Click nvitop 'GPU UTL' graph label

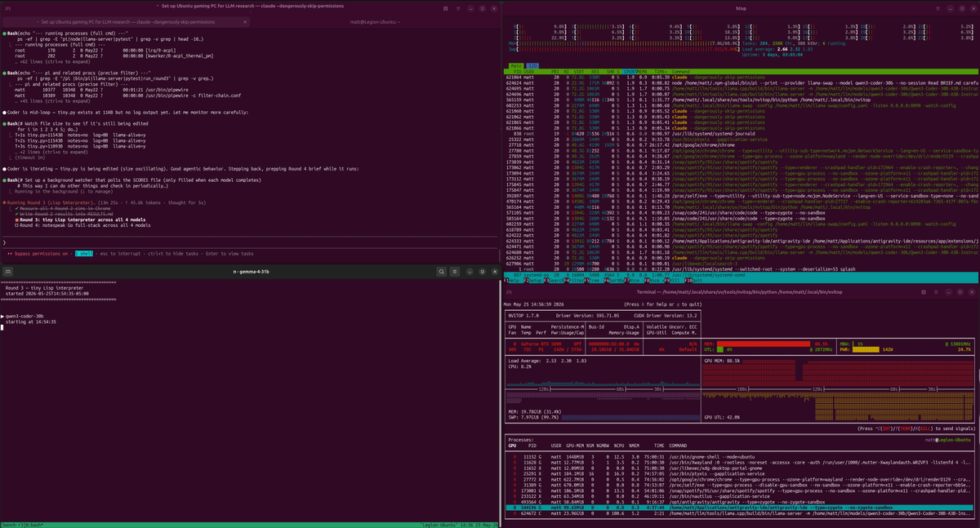(x=724, y=416)
